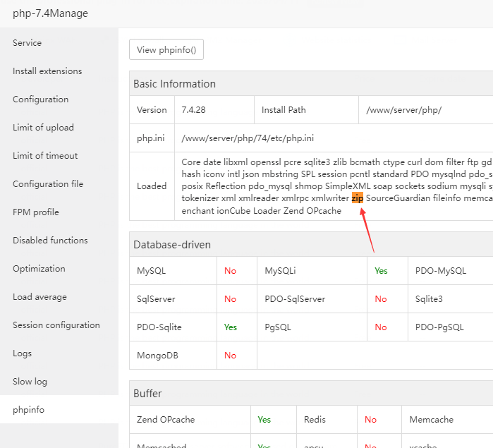Click the Zend OPcache Yes status

pos(264,420)
